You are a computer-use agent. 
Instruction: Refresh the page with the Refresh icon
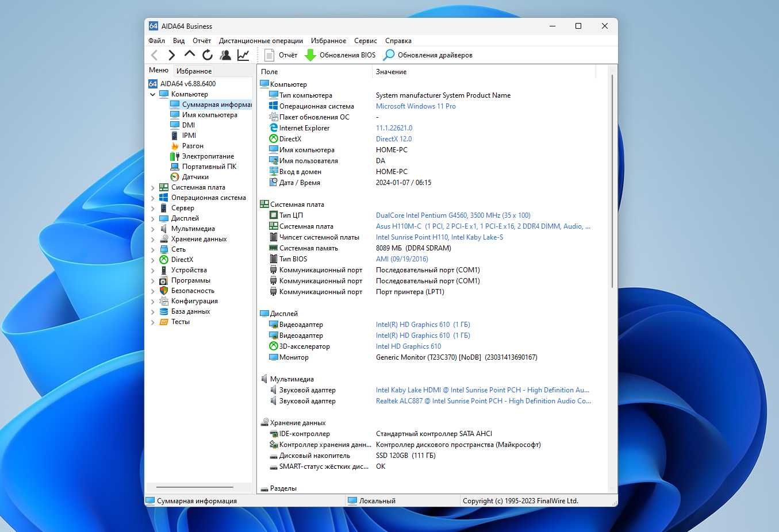[x=208, y=55]
